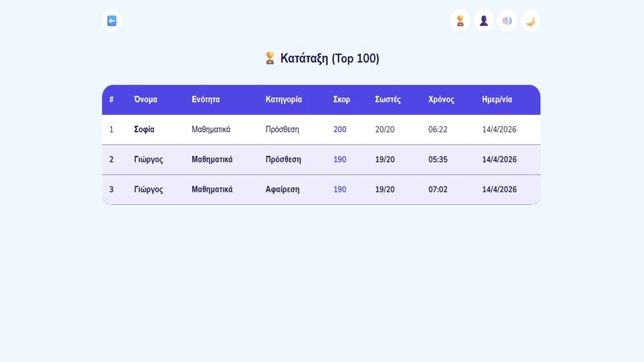644x362 pixels.
Task: Click the time 05:35 cell
Action: click(438, 159)
